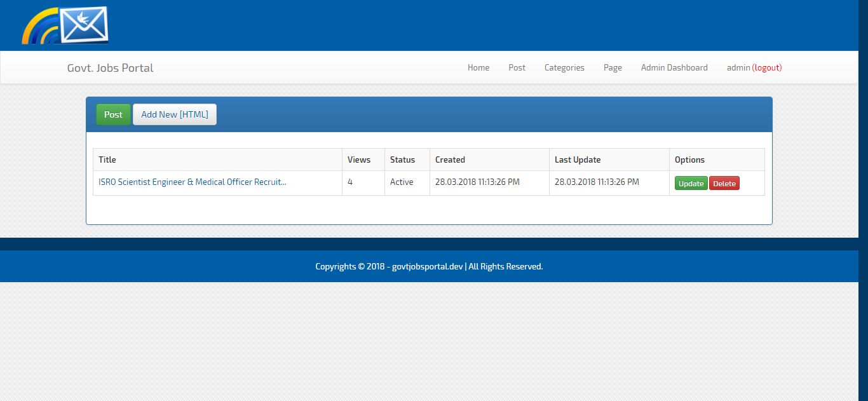
Task: Click the red Delete button
Action: tap(724, 184)
